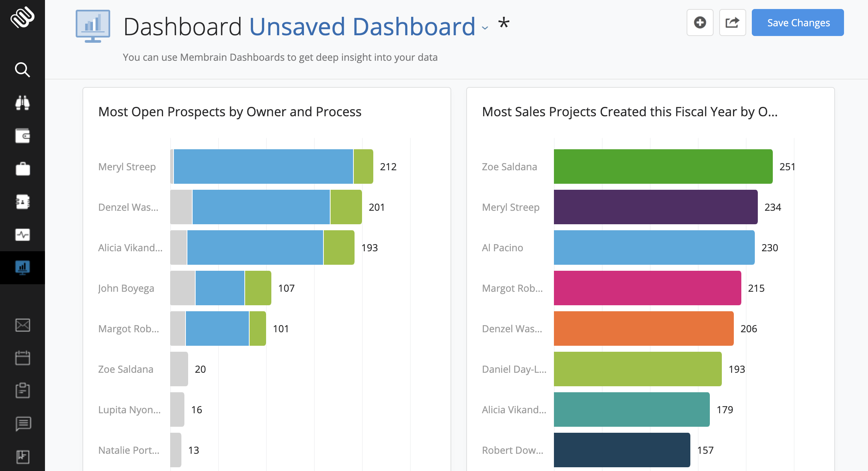Open the contacts address book icon
This screenshot has width=868, height=471.
(22, 202)
